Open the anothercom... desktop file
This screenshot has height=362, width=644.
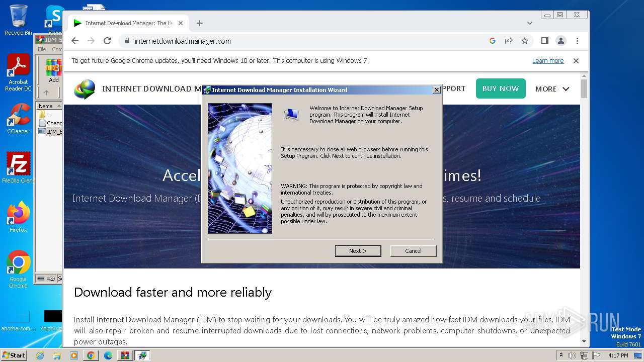[x=18, y=320]
